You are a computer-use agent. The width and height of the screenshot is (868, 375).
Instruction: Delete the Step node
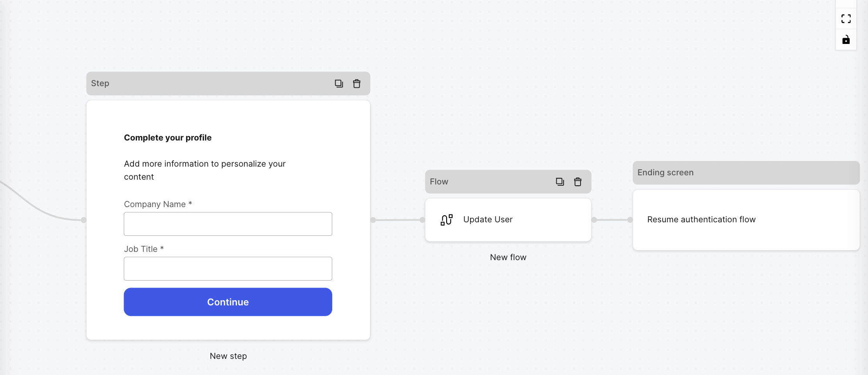[x=357, y=83]
